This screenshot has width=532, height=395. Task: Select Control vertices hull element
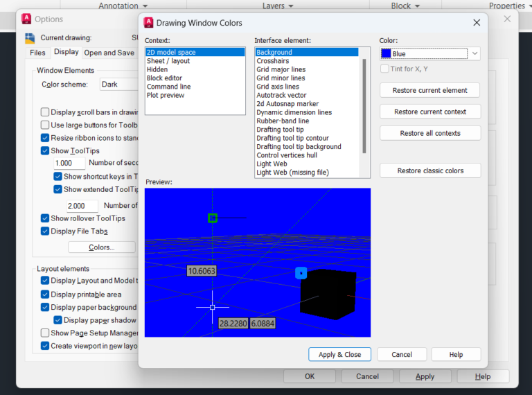point(307,155)
